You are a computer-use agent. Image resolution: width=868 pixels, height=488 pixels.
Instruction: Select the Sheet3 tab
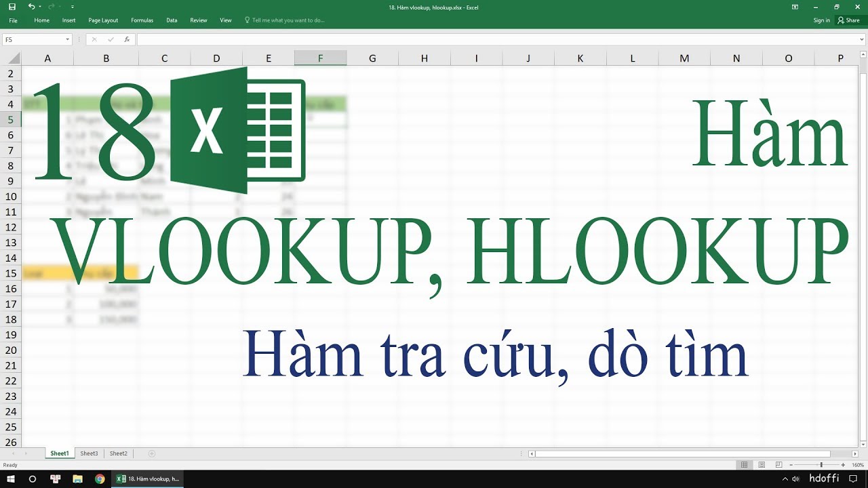click(x=88, y=453)
